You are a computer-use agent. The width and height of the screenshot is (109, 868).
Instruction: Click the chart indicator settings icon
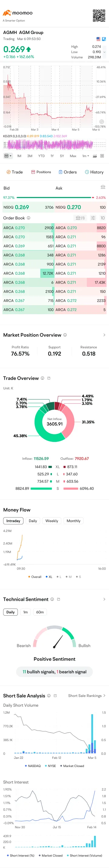[94, 156]
